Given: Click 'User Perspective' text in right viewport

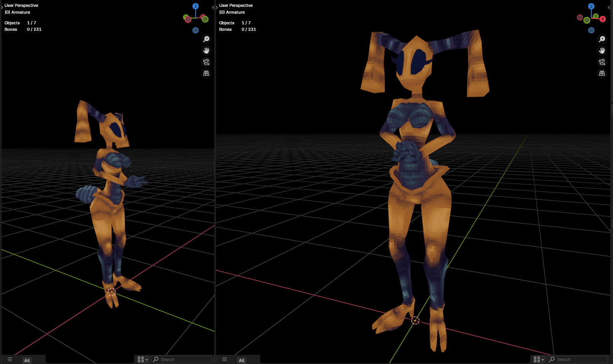Looking at the screenshot, I should [236, 5].
